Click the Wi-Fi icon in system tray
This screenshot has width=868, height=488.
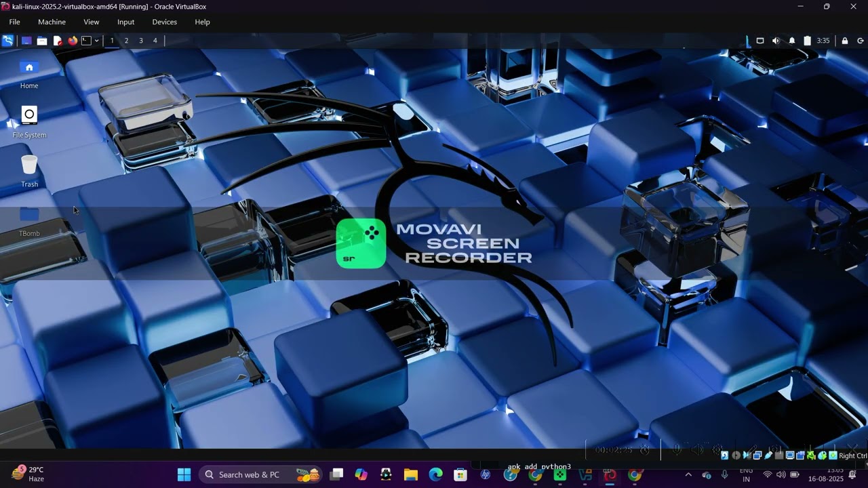coord(768,474)
